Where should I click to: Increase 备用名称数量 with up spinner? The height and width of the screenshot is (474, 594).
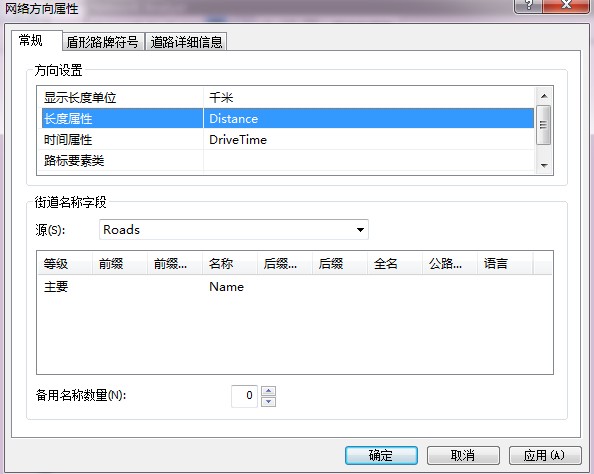point(269,391)
